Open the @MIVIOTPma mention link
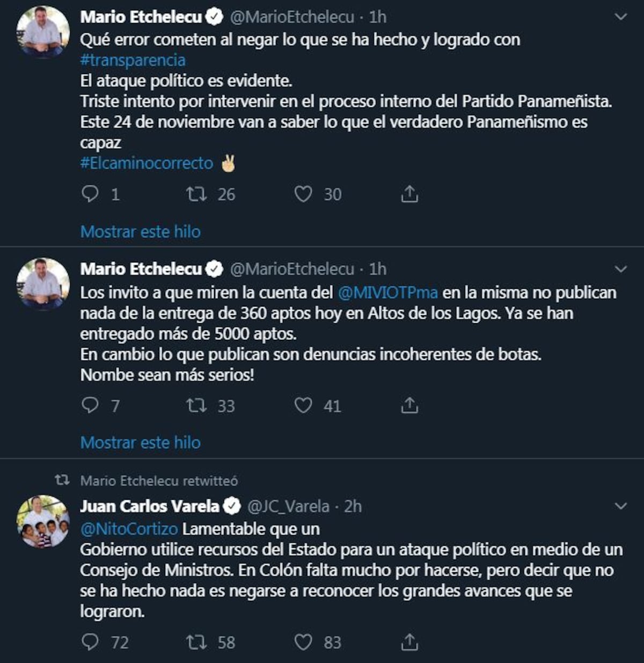This screenshot has width=644, height=663. pyautogui.click(x=387, y=293)
